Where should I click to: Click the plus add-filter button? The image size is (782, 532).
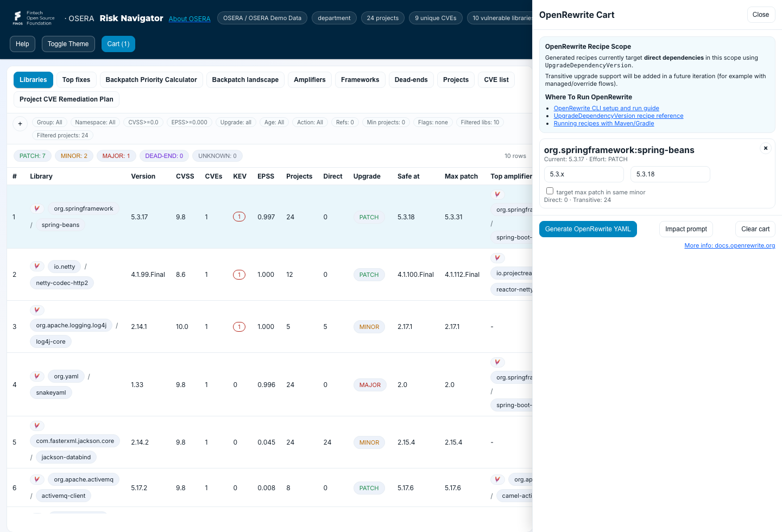(x=20, y=124)
